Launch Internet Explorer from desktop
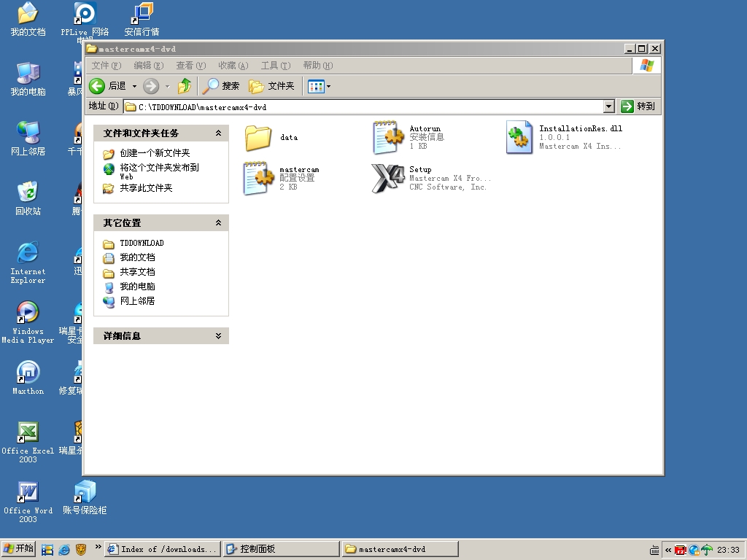The width and height of the screenshot is (747, 560). 28,262
